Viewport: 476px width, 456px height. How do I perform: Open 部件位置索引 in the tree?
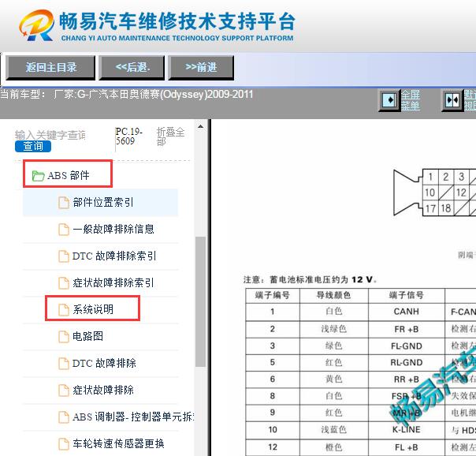coord(103,202)
